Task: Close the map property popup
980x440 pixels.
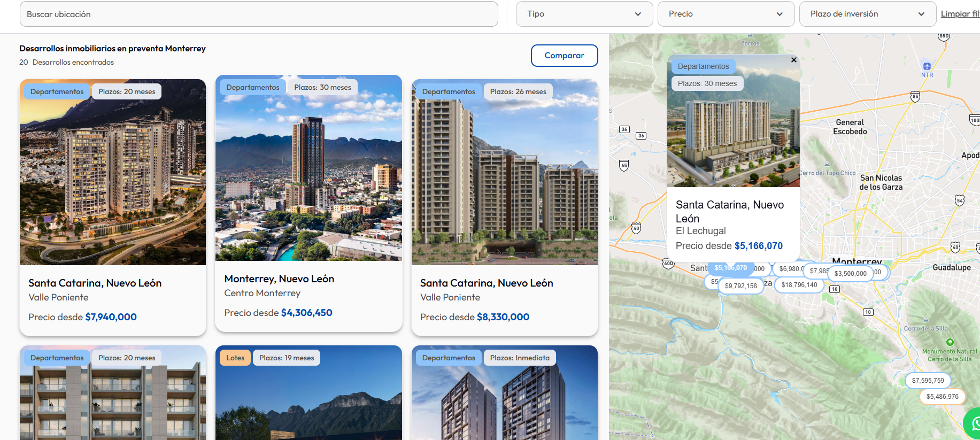Action: pyautogui.click(x=794, y=60)
